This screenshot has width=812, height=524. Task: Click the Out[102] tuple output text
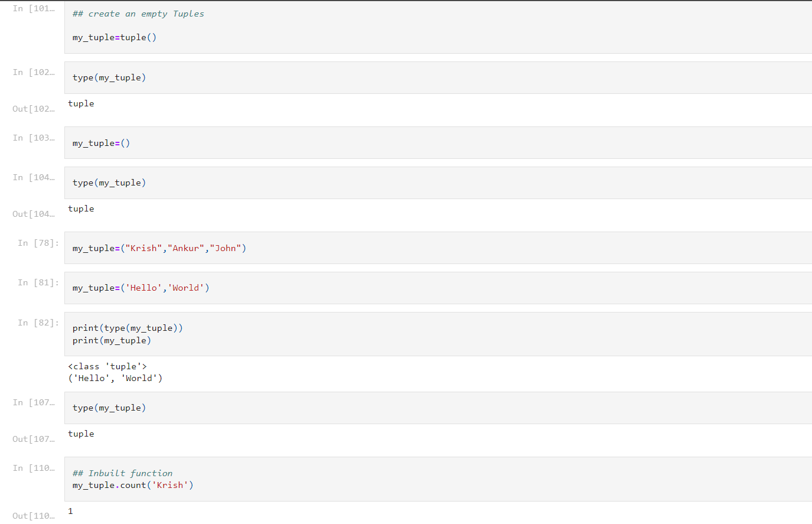[x=81, y=103]
